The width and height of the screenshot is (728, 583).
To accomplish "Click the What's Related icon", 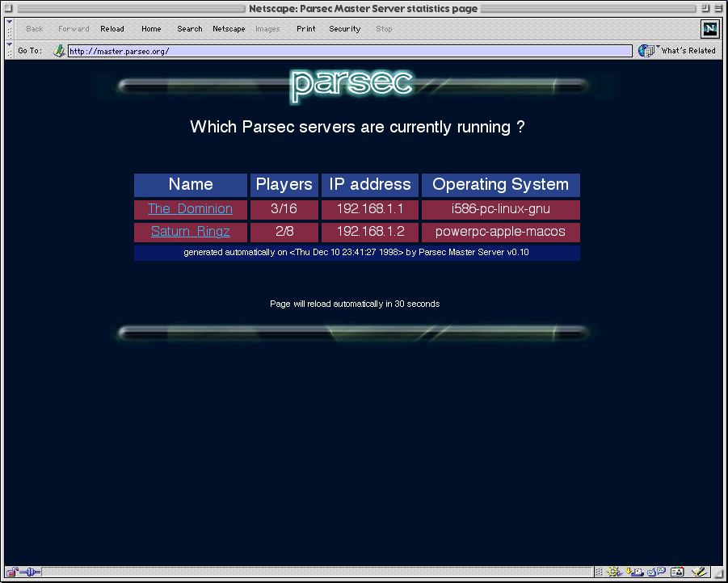I will [646, 51].
